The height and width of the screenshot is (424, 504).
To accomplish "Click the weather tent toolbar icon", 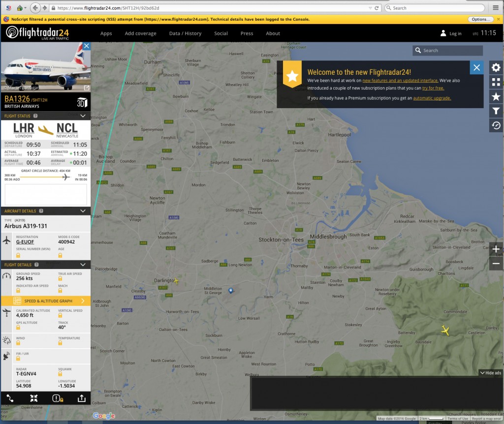I will [x=20, y=8].
